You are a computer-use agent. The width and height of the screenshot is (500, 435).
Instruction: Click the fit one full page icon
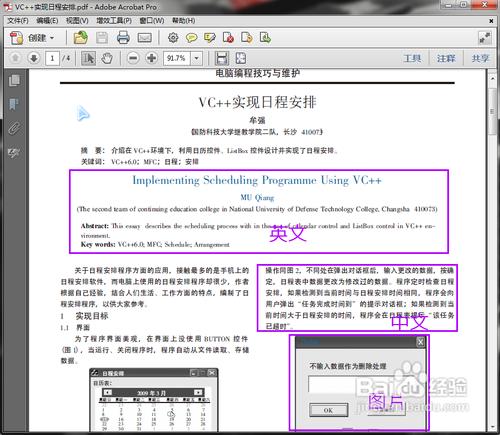pyautogui.click(x=241, y=58)
